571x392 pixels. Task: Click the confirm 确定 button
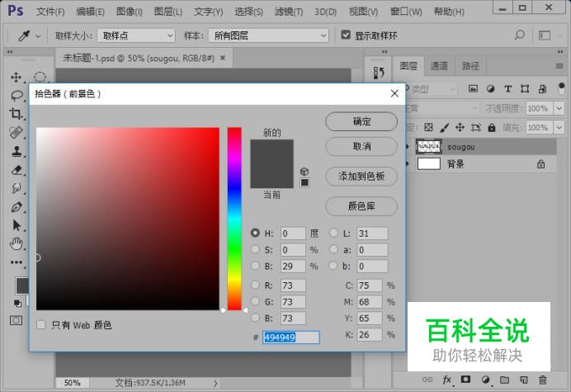pyautogui.click(x=361, y=121)
